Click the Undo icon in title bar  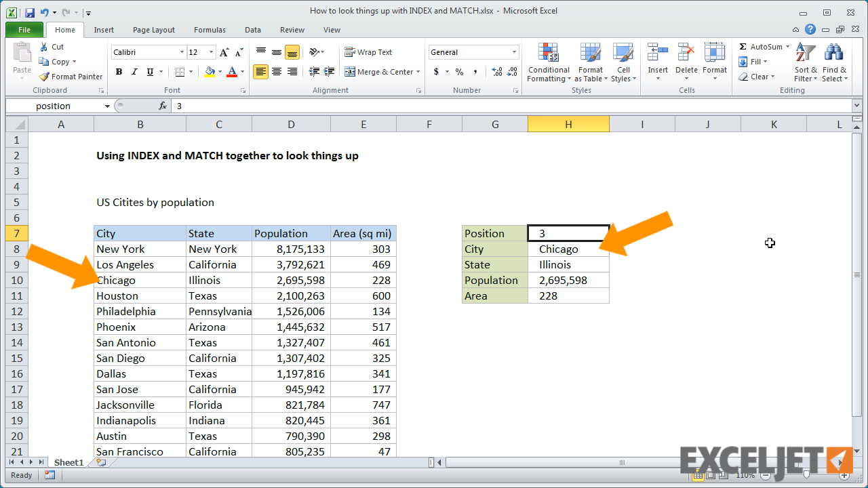(45, 12)
